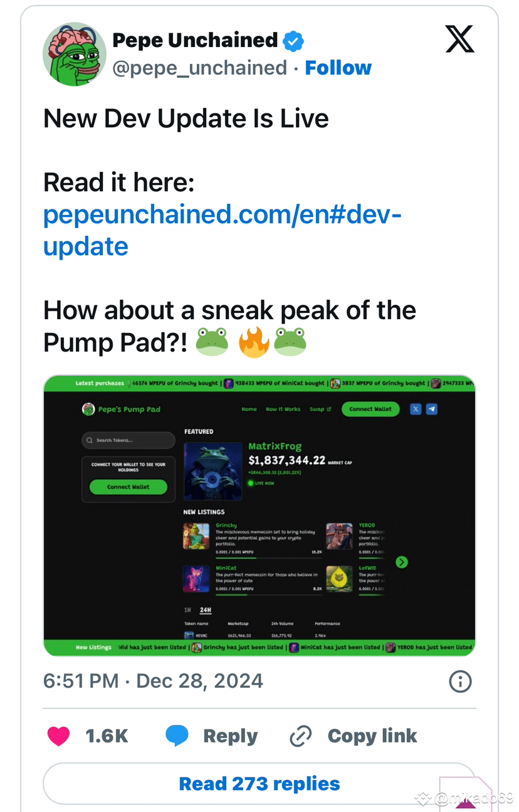Open tweet info via the circled-i icon
519x812 pixels.
(x=460, y=681)
